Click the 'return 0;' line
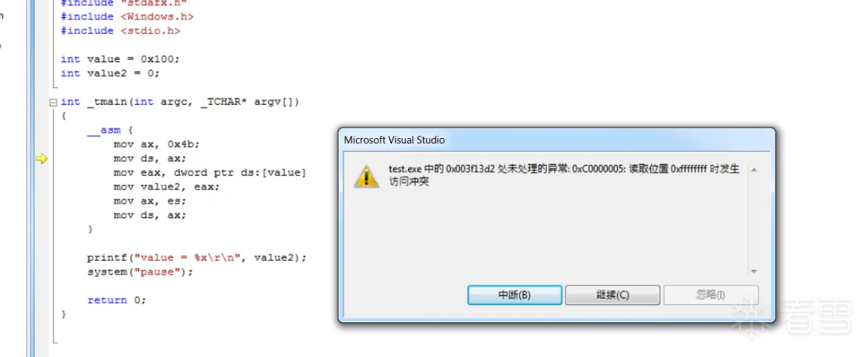The width and height of the screenshot is (868, 357). (x=117, y=300)
